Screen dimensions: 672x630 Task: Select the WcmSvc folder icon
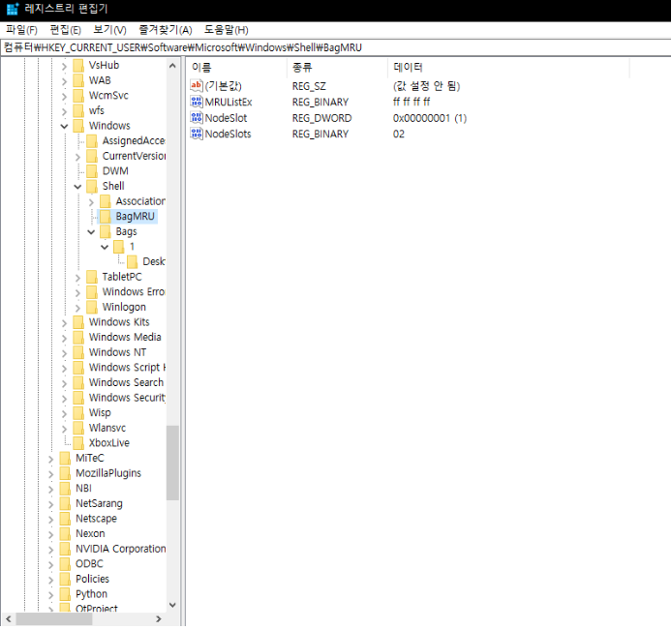pyautogui.click(x=78, y=96)
